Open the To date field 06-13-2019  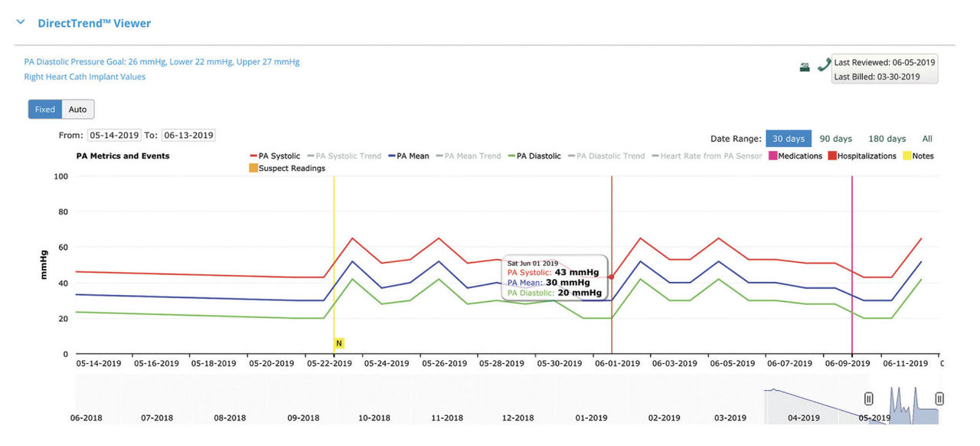pos(188,136)
